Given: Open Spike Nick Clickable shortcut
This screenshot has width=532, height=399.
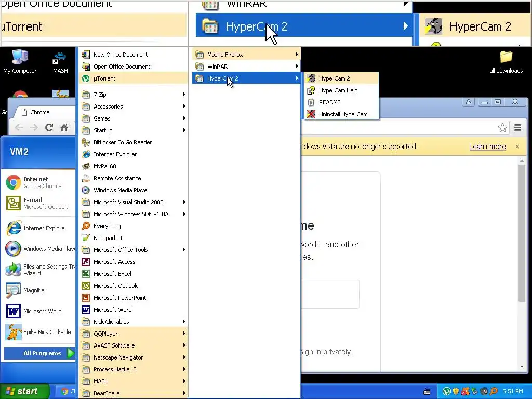Looking at the screenshot, I should (39, 332).
